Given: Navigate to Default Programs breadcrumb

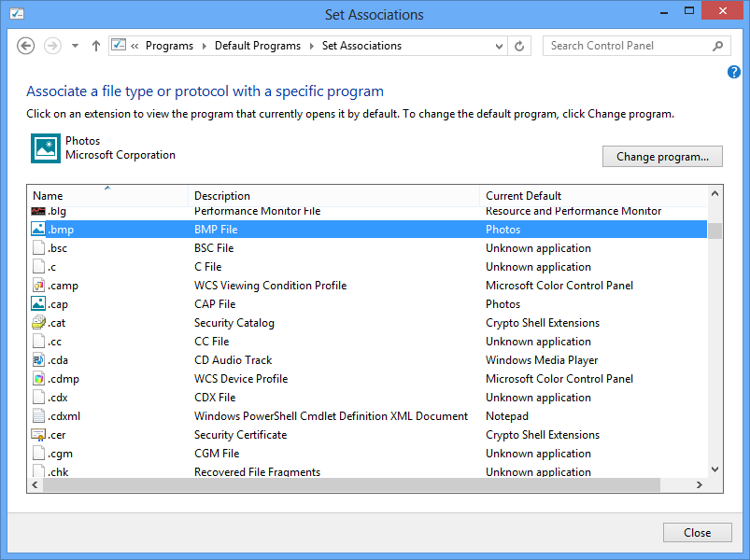Looking at the screenshot, I should [x=258, y=46].
